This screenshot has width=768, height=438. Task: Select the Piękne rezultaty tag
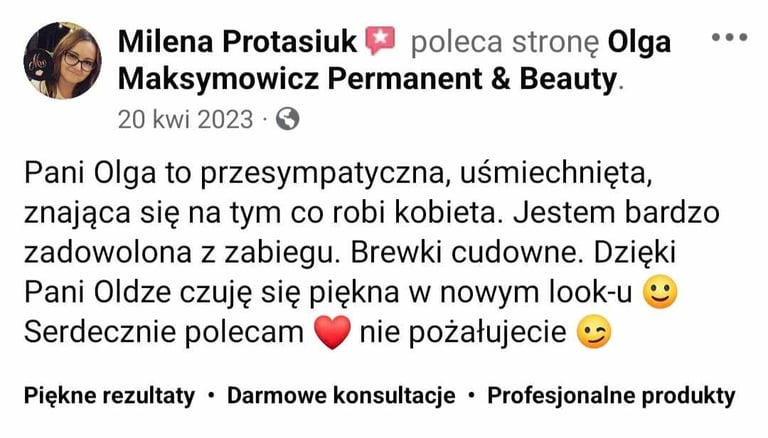click(109, 395)
